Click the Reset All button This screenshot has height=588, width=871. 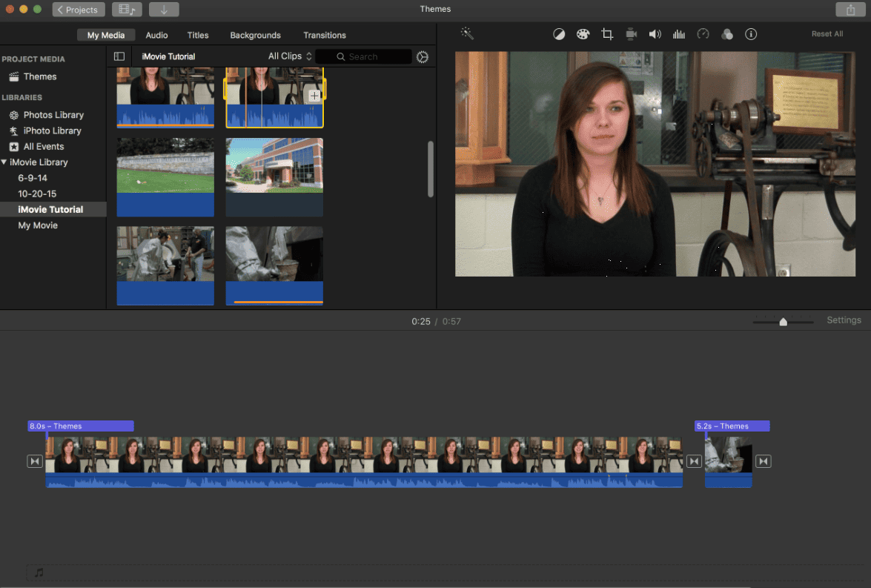827,34
